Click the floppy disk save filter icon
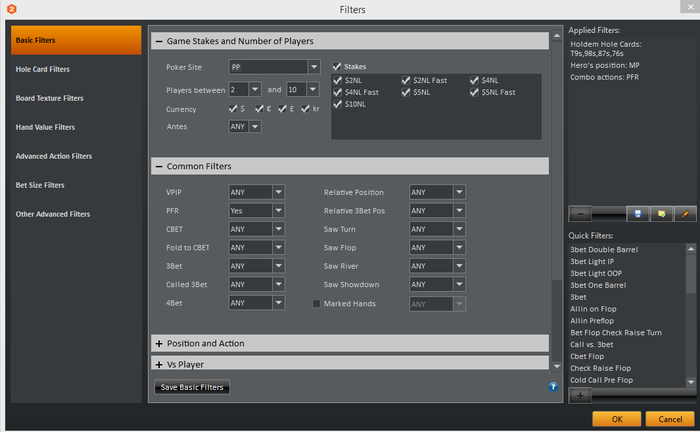The height and width of the screenshot is (432, 700). coord(638,214)
